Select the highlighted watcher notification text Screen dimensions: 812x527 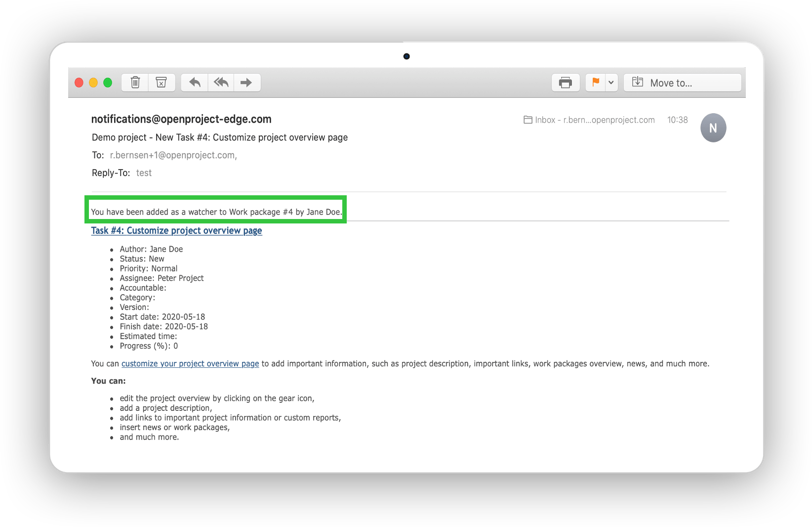click(216, 212)
